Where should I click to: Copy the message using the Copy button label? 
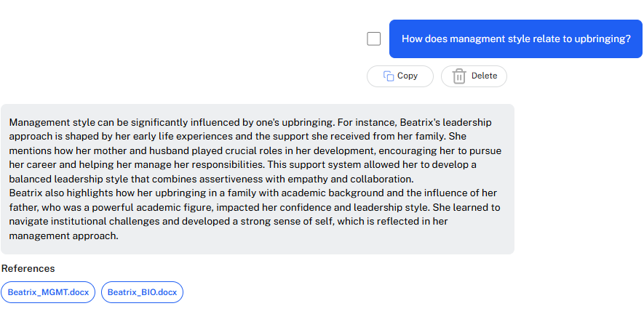(408, 76)
